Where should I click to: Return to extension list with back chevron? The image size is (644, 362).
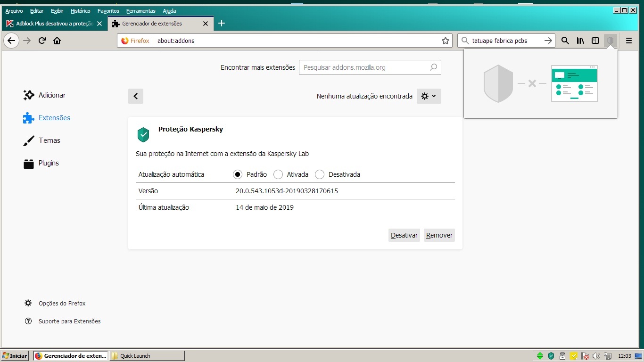[136, 96]
